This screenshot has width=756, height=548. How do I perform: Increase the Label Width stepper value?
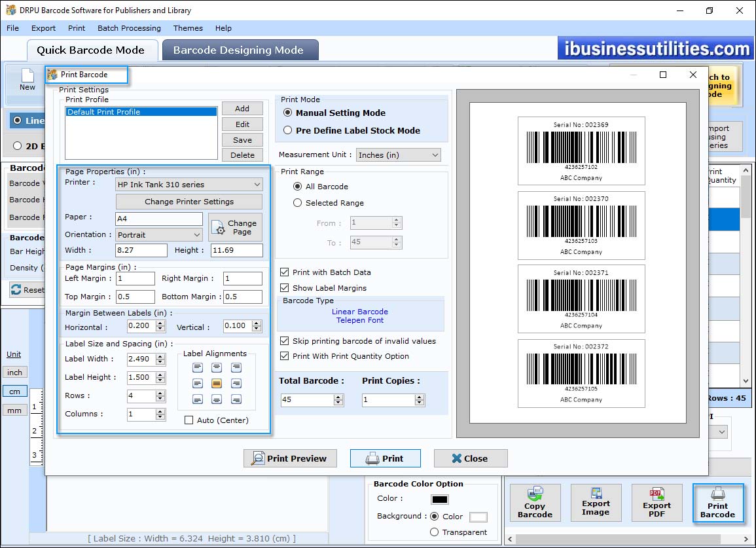tap(160, 356)
